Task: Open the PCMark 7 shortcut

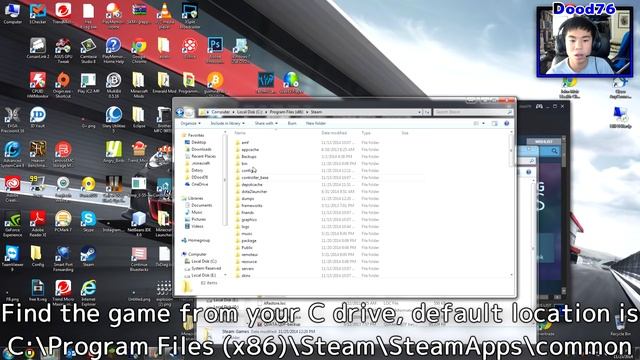Action: pyautogui.click(x=63, y=222)
